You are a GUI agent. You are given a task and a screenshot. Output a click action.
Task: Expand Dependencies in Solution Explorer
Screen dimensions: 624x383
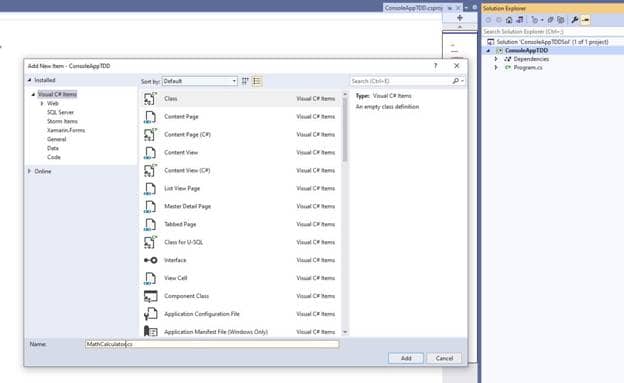pyautogui.click(x=496, y=59)
